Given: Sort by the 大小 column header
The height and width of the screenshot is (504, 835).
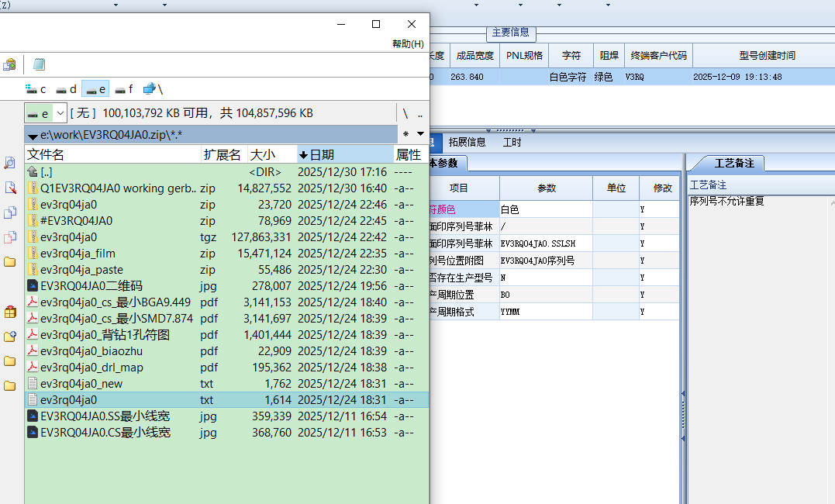Looking at the screenshot, I should (x=272, y=154).
